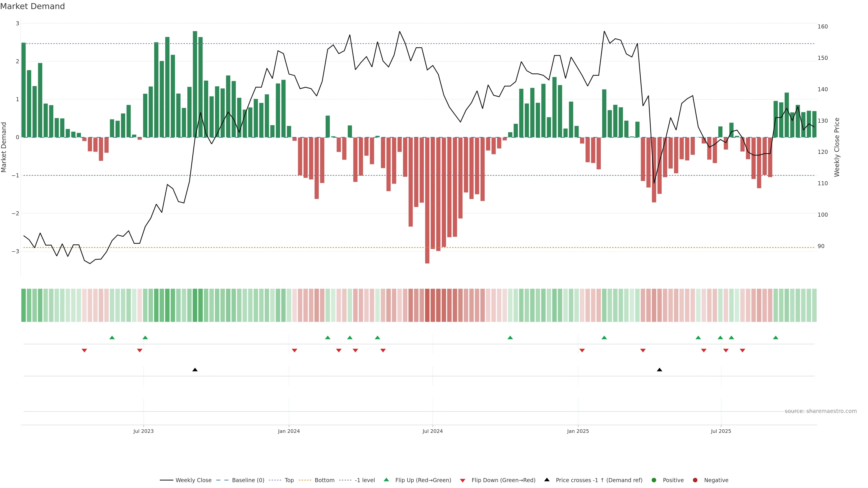The width and height of the screenshot is (868, 488).
Task: Click the red Negative circle in legend
Action: click(695, 480)
